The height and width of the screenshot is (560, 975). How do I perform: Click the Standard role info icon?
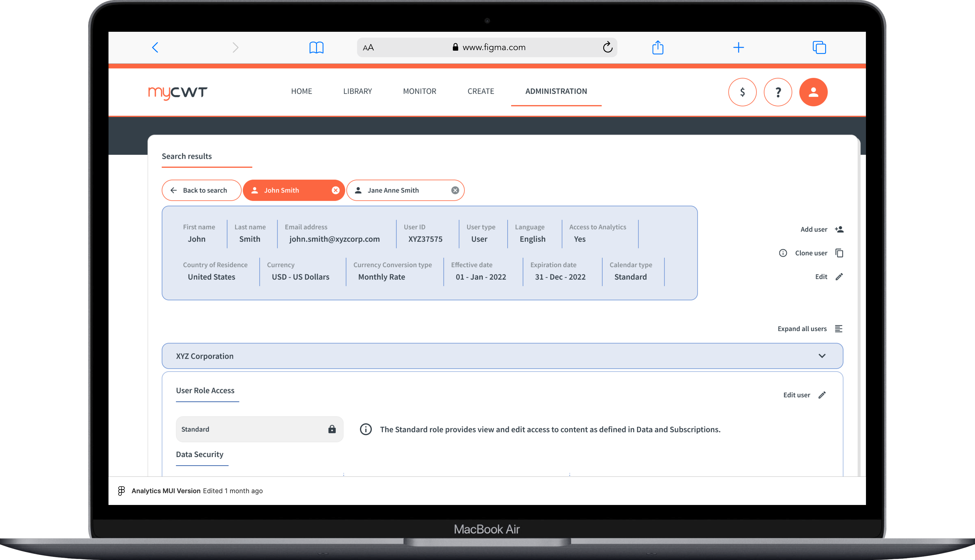click(x=365, y=429)
